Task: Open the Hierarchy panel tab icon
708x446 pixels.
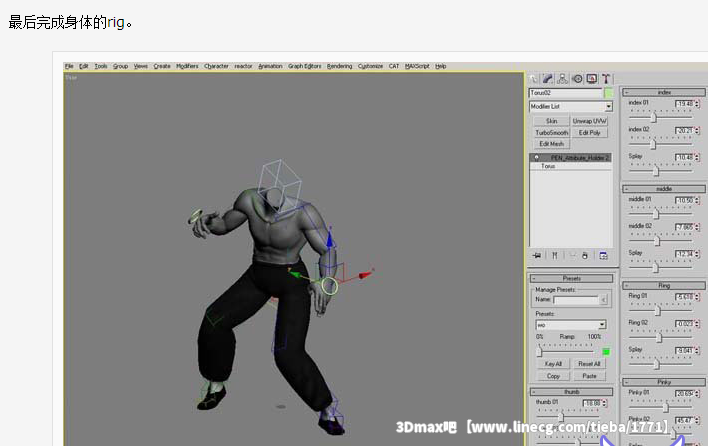Action: tap(563, 78)
